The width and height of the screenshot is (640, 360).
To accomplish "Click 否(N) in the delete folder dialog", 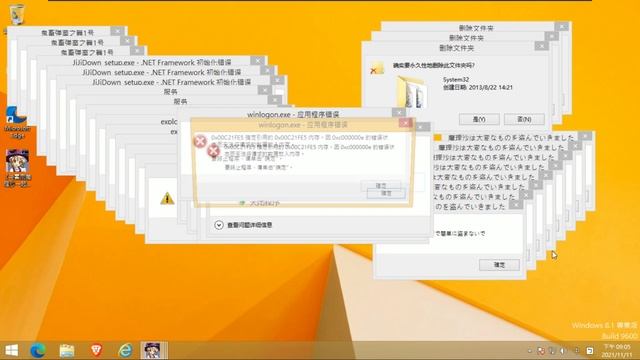I will [524, 119].
